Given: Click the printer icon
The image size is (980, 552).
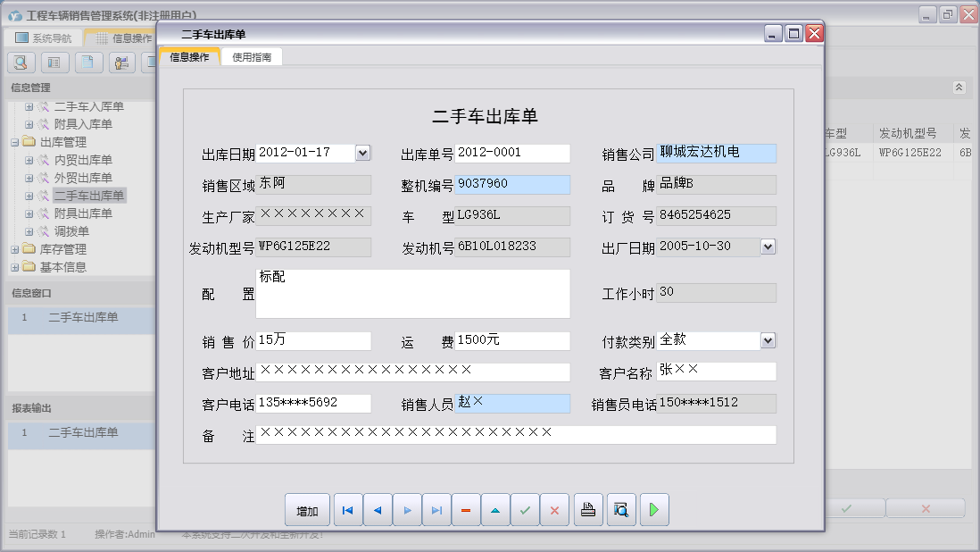Looking at the screenshot, I should tap(588, 510).
